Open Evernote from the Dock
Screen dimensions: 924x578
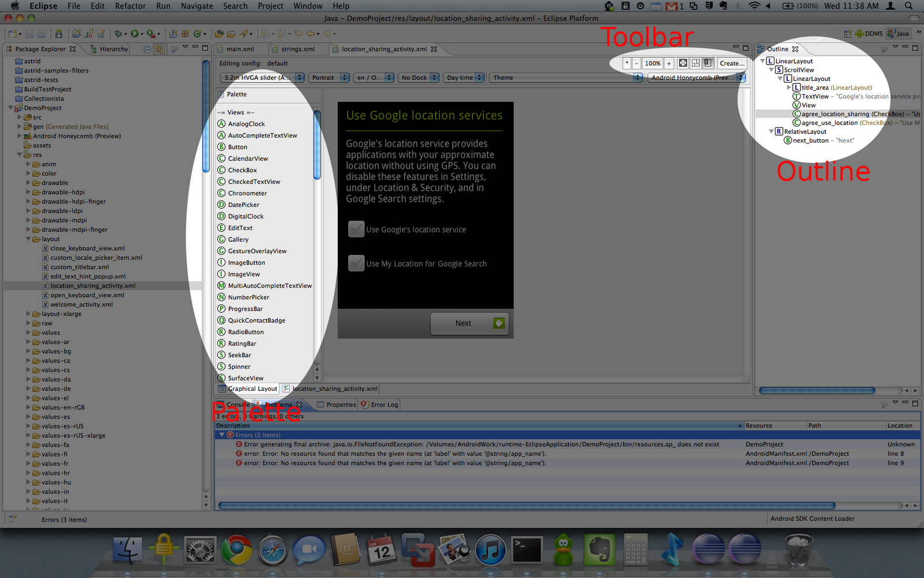(599, 550)
